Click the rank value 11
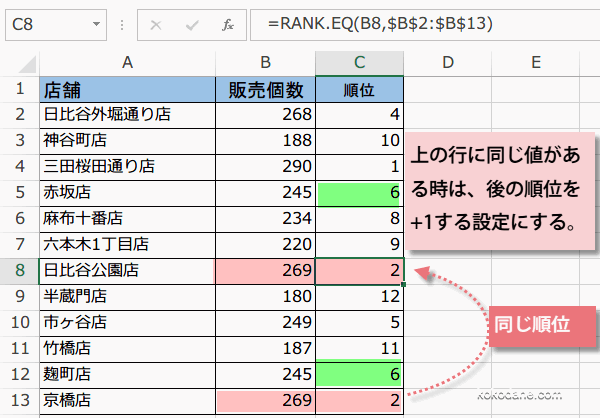 point(359,349)
